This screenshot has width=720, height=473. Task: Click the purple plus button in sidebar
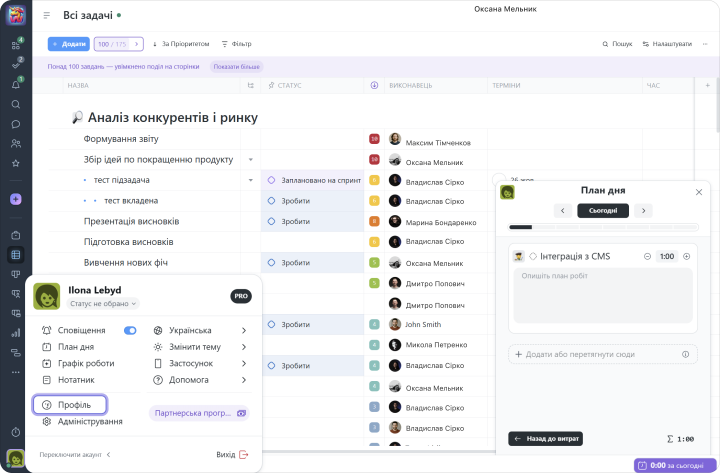tap(15, 199)
